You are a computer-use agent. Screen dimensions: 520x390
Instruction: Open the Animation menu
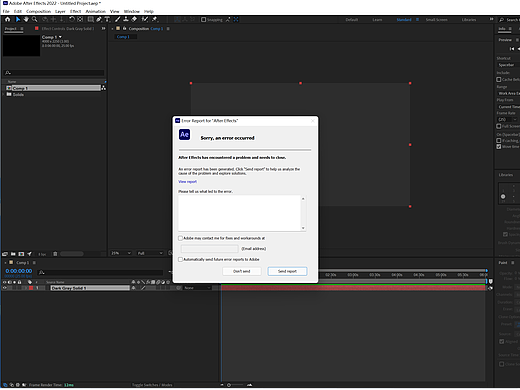pyautogui.click(x=95, y=11)
